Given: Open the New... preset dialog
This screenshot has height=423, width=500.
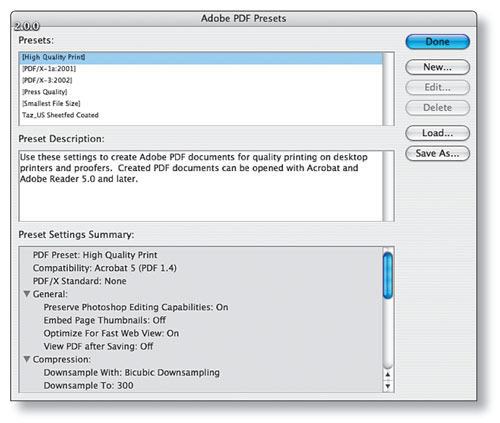Looking at the screenshot, I should [x=437, y=67].
